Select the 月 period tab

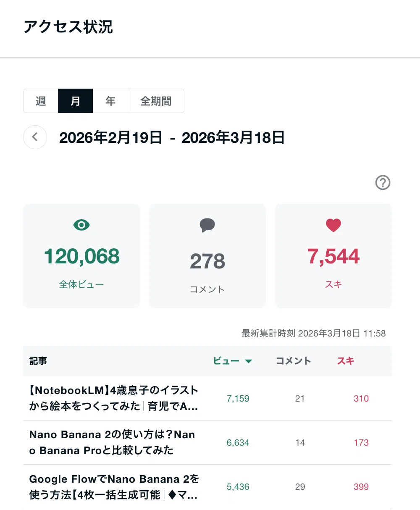click(75, 101)
